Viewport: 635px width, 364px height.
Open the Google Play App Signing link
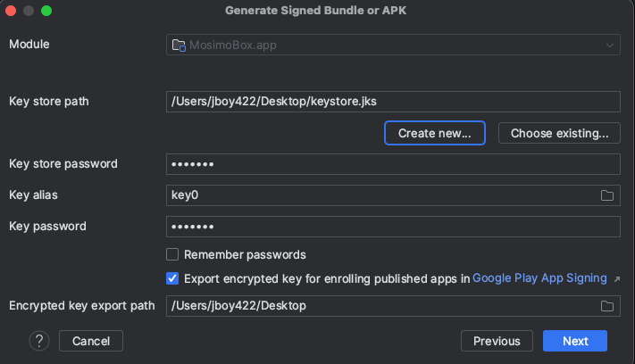[x=539, y=278]
